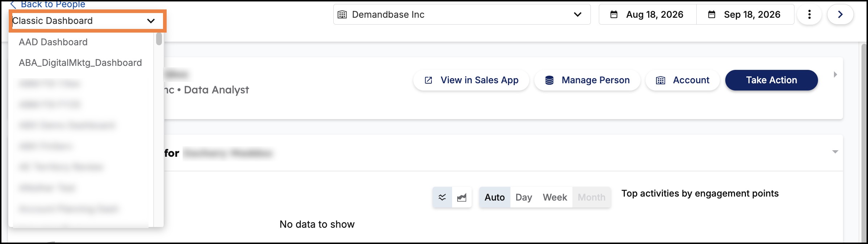Collapse the engagement section triangle

pyautogui.click(x=835, y=152)
